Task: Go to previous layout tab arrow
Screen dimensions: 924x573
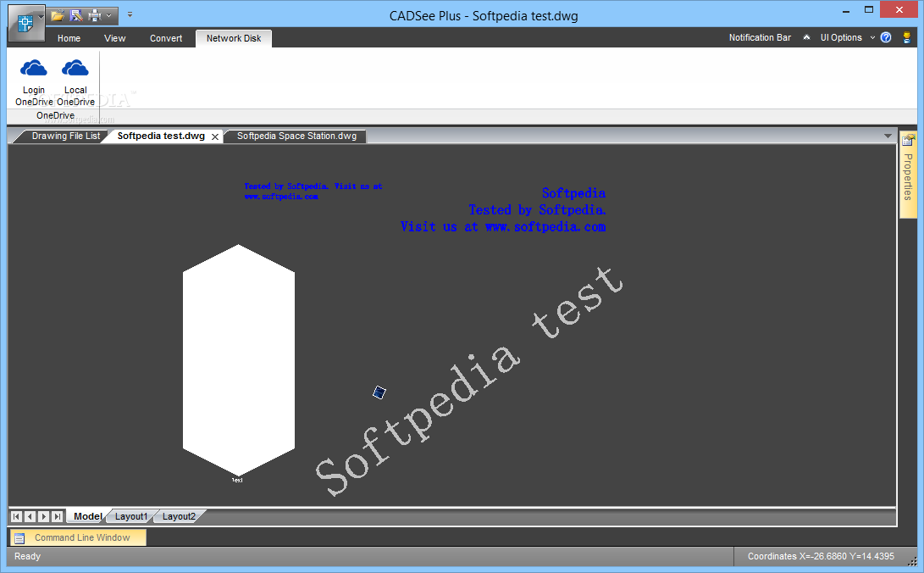Action: [30, 516]
